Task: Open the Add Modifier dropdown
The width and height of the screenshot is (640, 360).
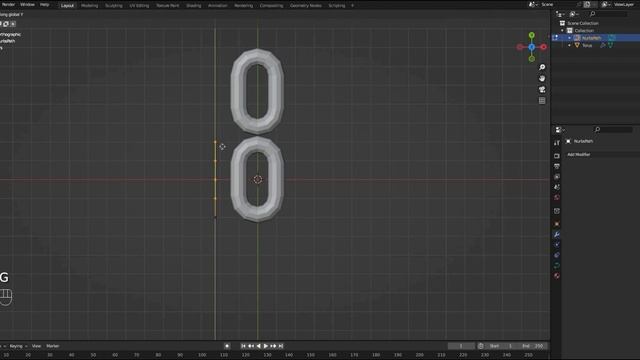Action: tap(603, 155)
